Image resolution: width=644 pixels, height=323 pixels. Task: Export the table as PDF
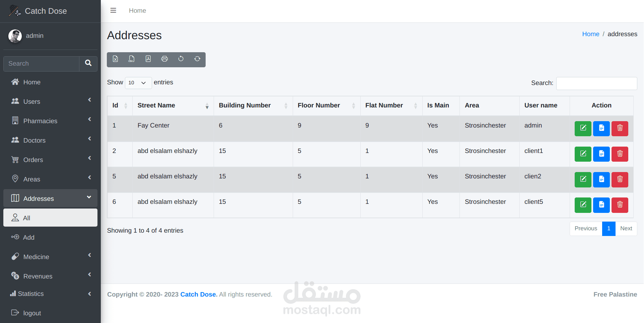148,59
